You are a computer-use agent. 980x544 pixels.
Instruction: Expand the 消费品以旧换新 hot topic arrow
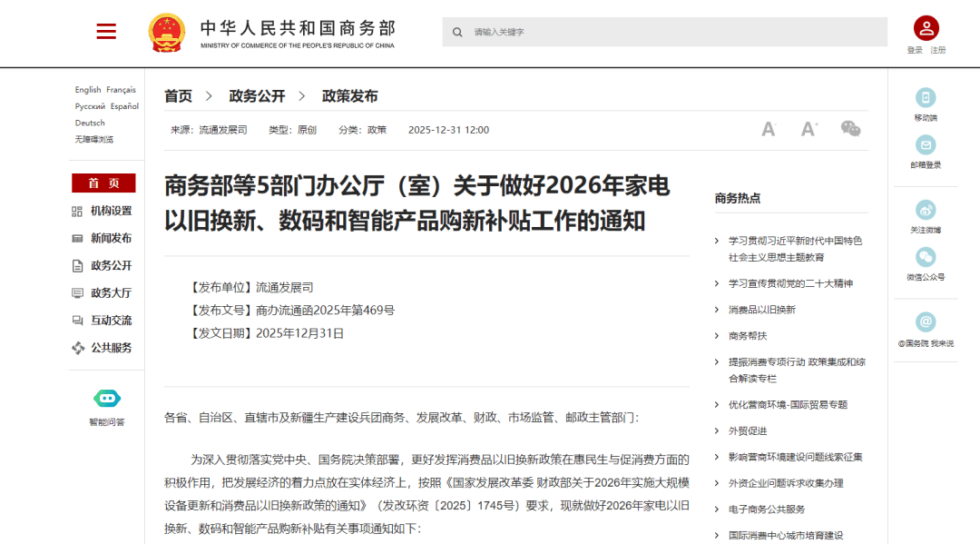(717, 310)
